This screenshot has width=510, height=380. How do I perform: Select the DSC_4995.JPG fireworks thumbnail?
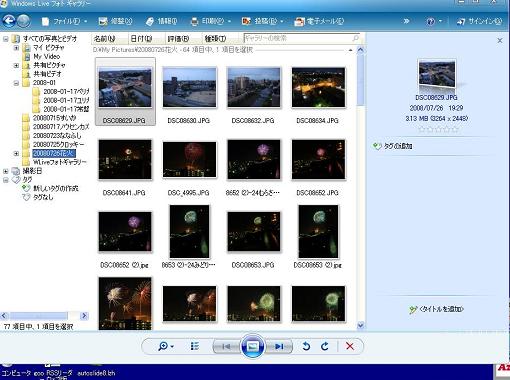point(189,160)
